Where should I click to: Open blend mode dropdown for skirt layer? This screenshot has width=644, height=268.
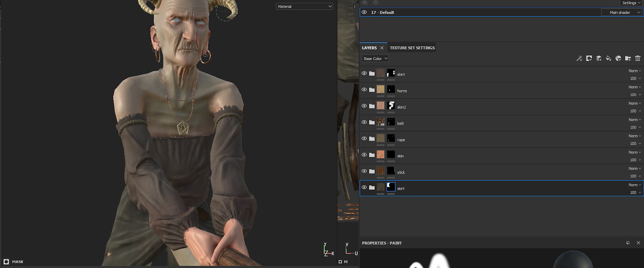pyautogui.click(x=635, y=185)
